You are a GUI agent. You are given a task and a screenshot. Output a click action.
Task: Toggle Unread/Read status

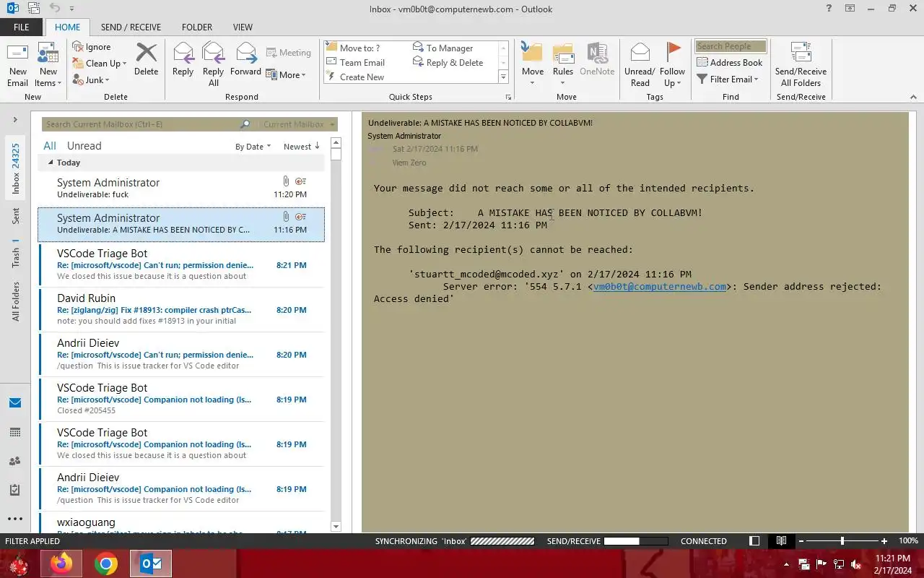point(640,65)
